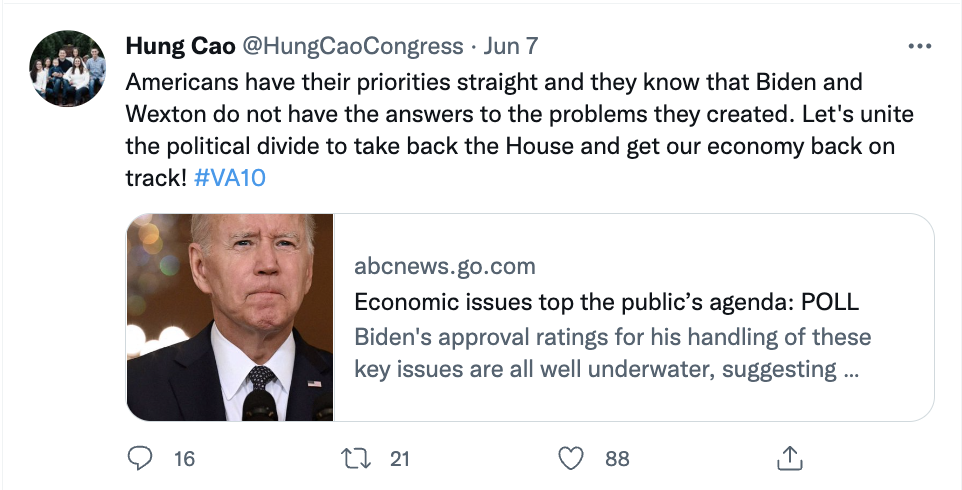
Task: Click the retweet arrows icon
Action: click(x=356, y=459)
